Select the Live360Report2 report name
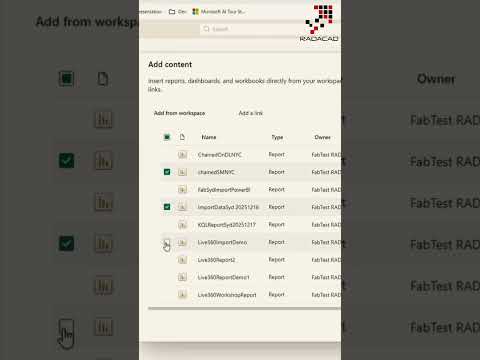Image resolution: width=480 pixels, height=360 pixels. coord(216,260)
